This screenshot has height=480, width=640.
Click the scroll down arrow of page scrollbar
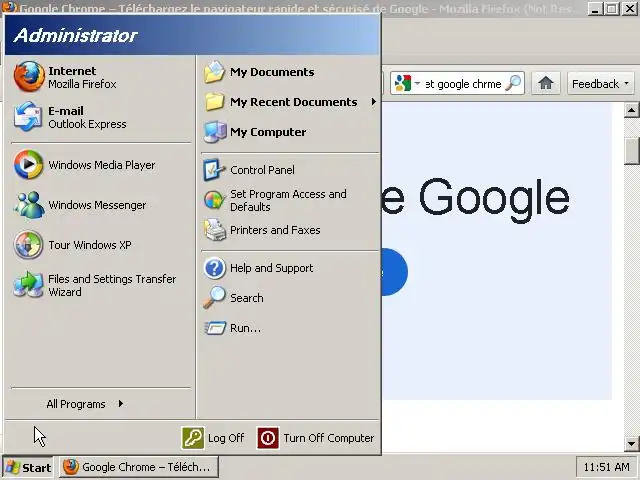click(631, 444)
